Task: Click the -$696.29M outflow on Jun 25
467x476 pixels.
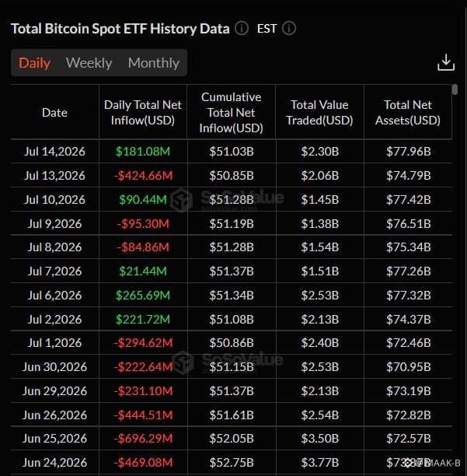Action: (143, 439)
